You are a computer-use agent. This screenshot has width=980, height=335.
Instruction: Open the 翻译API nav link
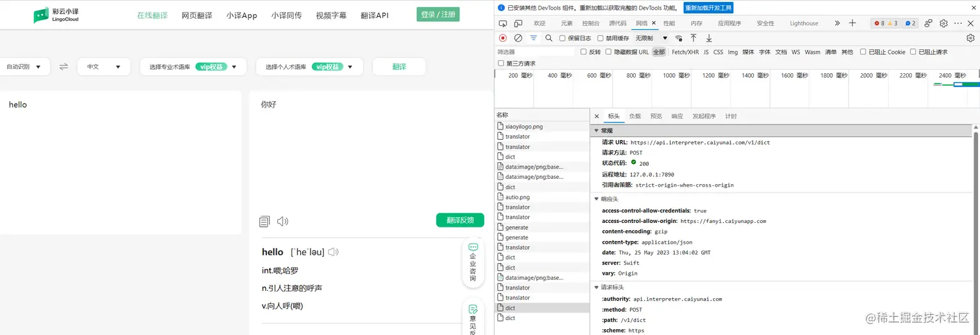coord(375,16)
